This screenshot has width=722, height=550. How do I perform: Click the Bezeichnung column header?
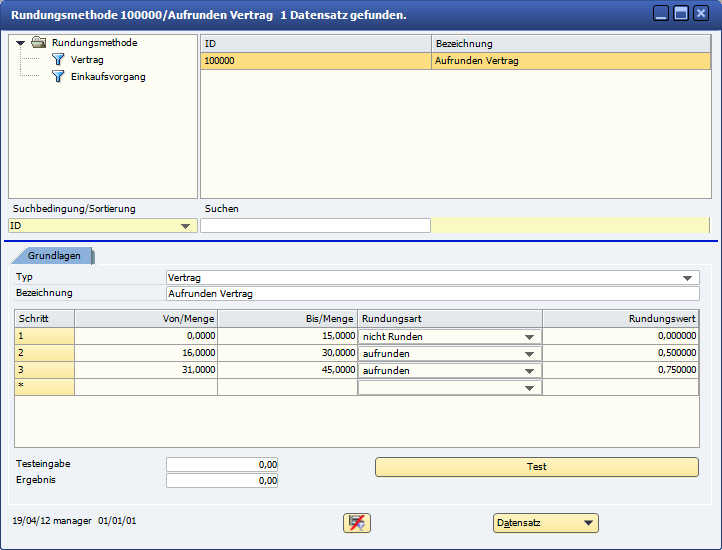(570, 44)
